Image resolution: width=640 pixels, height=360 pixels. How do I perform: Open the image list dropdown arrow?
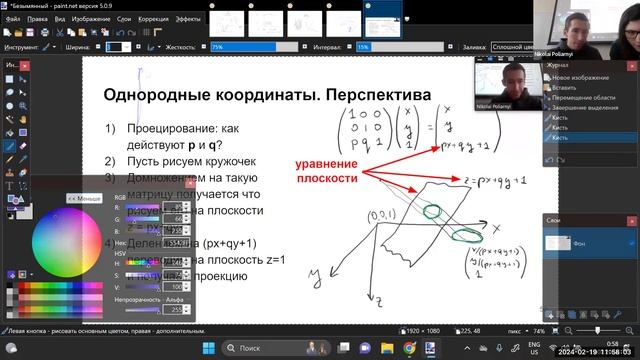coord(407,19)
